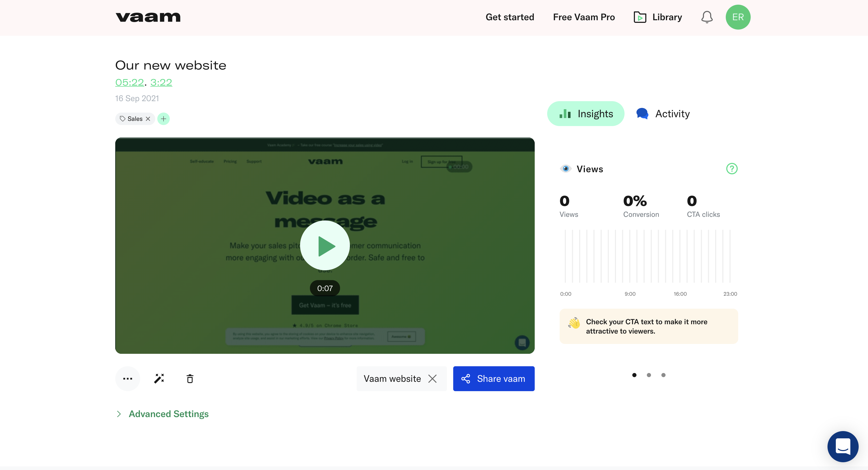Screen dimensions: 868x470
Task: Click the vaam logo
Action: tap(148, 17)
